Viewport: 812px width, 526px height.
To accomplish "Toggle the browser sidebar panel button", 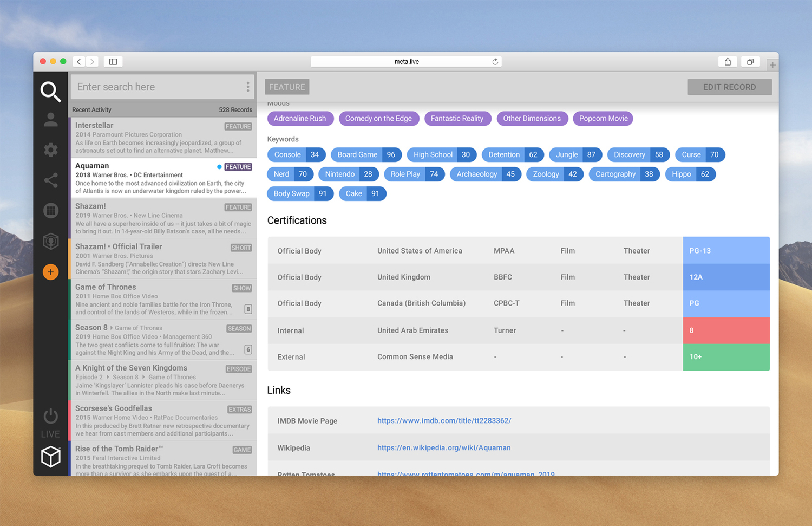I will (113, 62).
